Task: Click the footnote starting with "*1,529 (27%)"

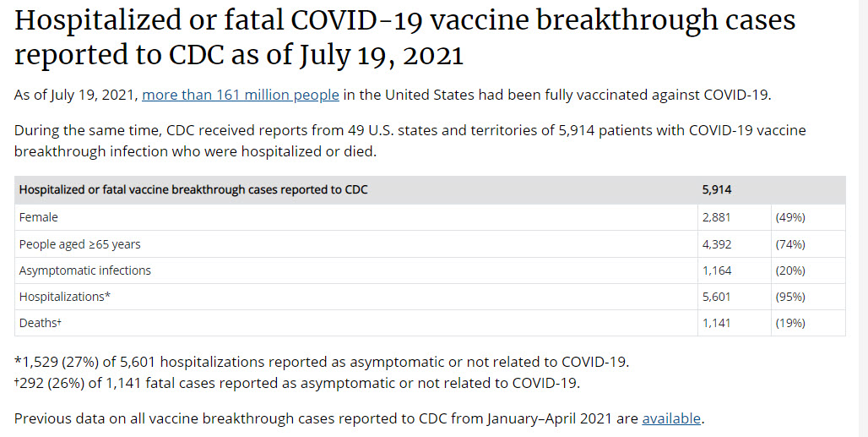Action: point(322,363)
